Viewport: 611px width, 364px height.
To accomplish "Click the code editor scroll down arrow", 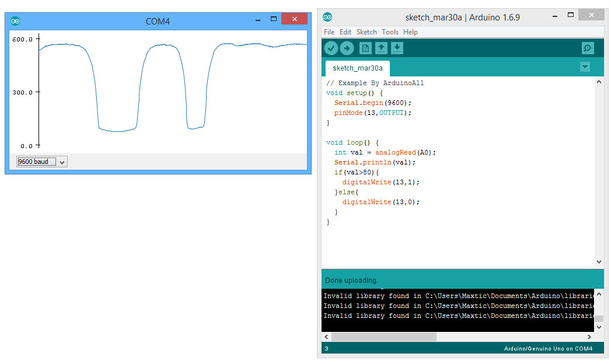I will coord(599,261).
